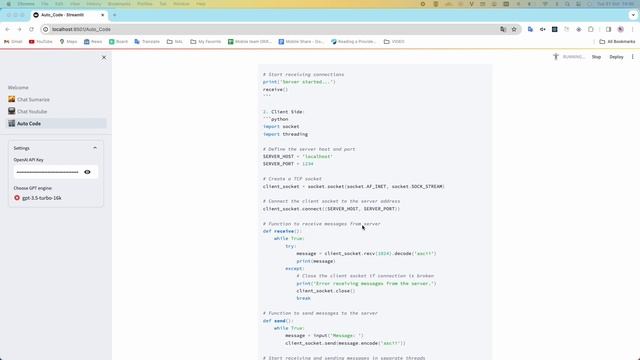Viewport: 640px width, 360px height.
Task: Open VIDEO bookmarks folder
Action: point(394,42)
